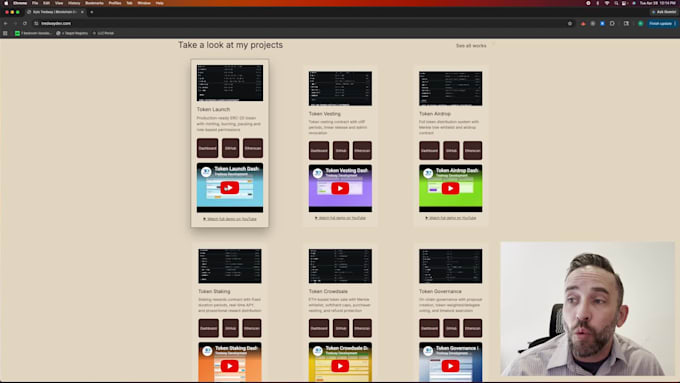Click the Wi-Fi icon in menu bar
This screenshot has width=680, height=383.
pyautogui.click(x=607, y=3)
